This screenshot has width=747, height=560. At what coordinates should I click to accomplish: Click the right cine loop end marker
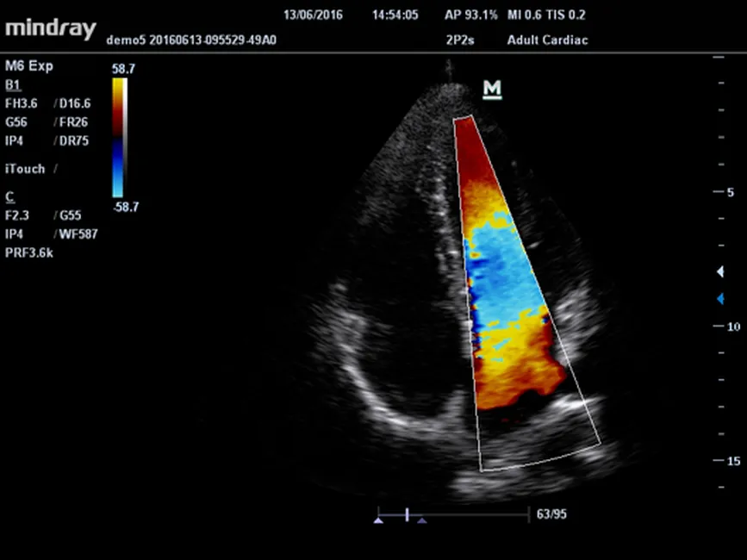pyautogui.click(x=421, y=520)
